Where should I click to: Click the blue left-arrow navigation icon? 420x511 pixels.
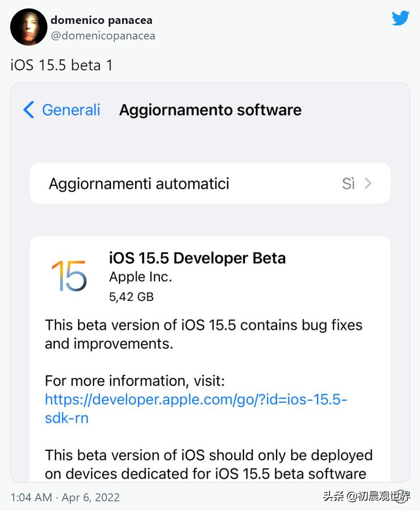point(28,110)
